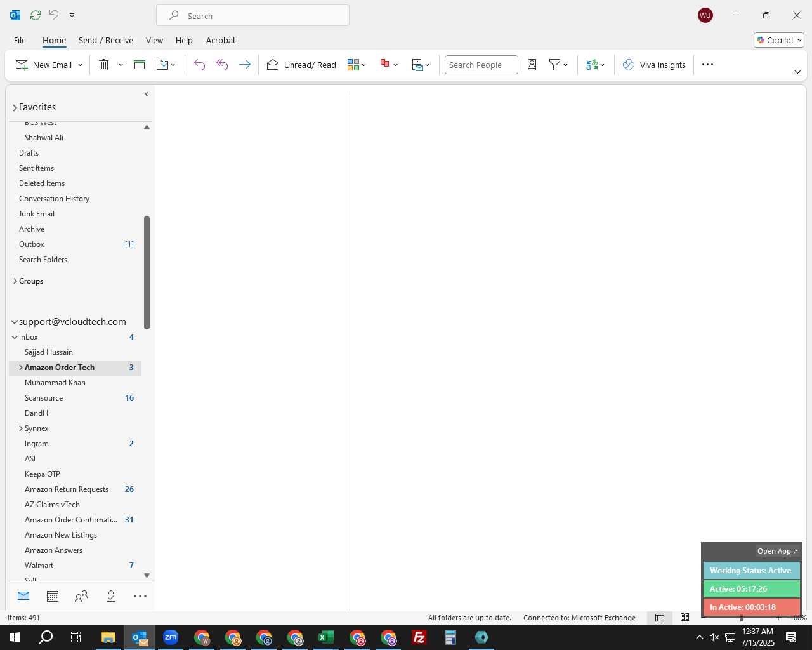Click the Reply All icon
Viewport: 812px width, 650px height.
coord(222,65)
